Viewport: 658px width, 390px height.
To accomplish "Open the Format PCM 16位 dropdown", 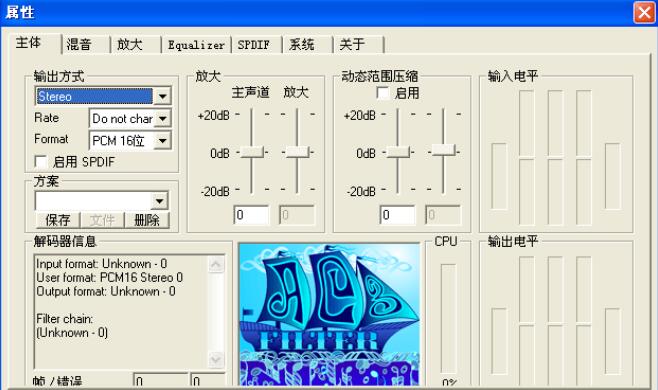I will click(x=162, y=141).
